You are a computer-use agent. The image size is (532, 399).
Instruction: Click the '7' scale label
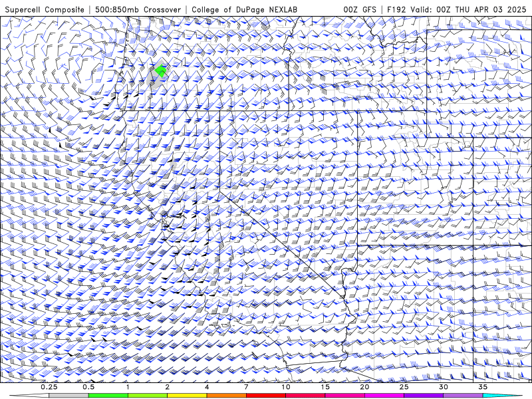246,387
